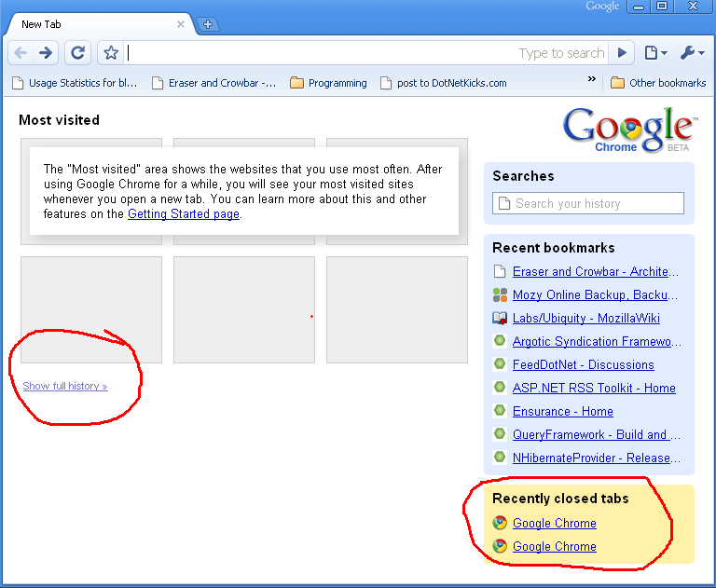The image size is (716, 588).
Task: Click the second Google Chrome favicon icon
Action: click(500, 546)
